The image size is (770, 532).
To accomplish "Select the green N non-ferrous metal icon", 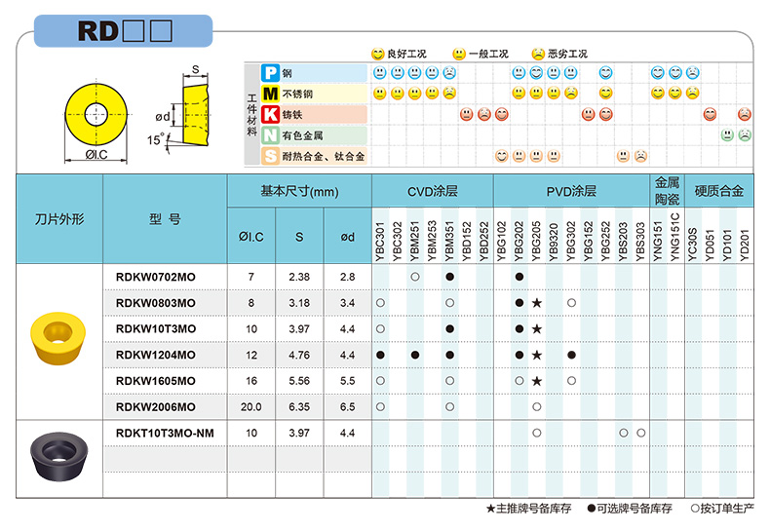I will click(270, 135).
